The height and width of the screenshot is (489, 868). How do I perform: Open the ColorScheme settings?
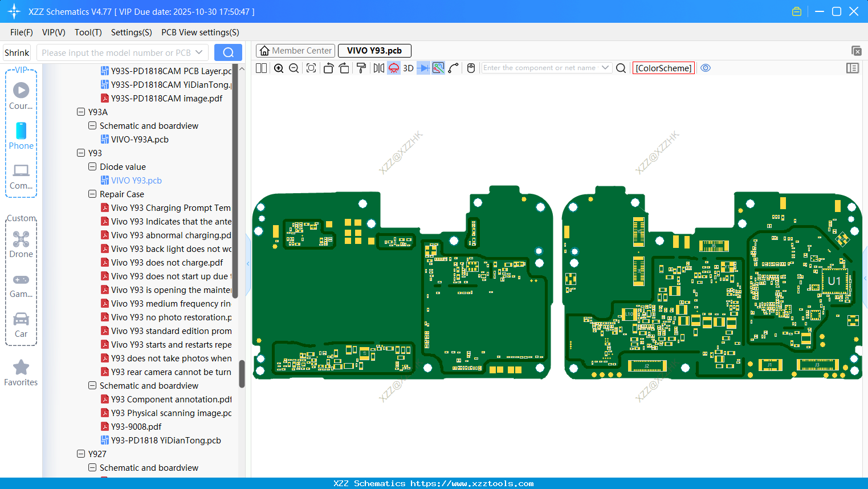(663, 68)
